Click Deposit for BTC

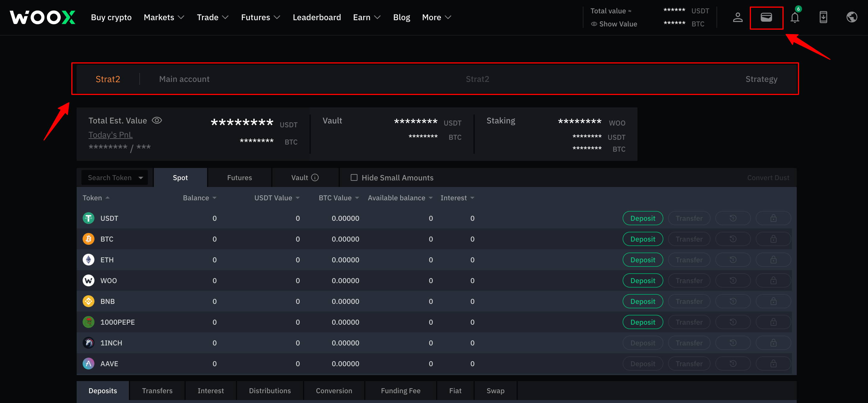[643, 239]
